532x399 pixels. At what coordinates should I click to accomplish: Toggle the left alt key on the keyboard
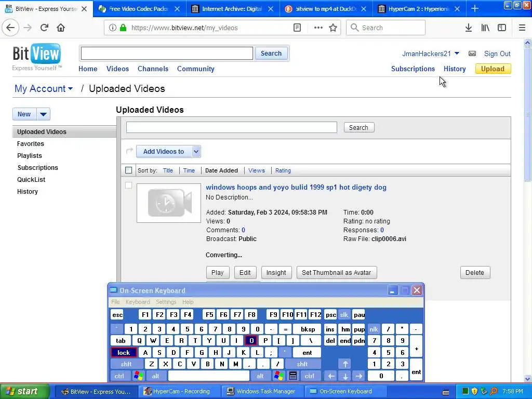(x=155, y=376)
